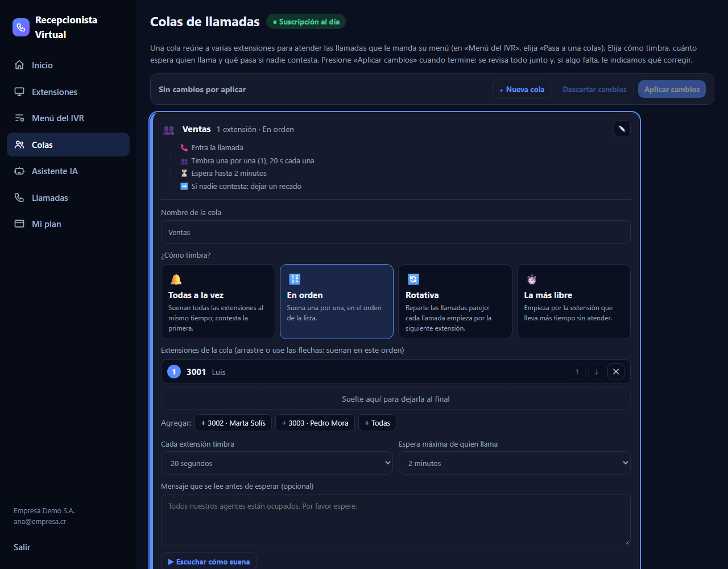Add extension 3003 Pedro Mora
The image size is (728, 569).
pyautogui.click(x=315, y=423)
